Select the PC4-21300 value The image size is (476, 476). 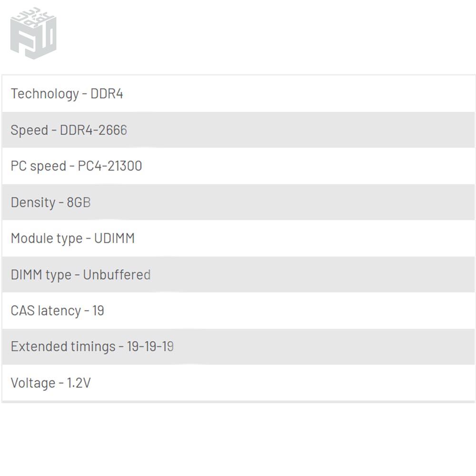(x=110, y=166)
